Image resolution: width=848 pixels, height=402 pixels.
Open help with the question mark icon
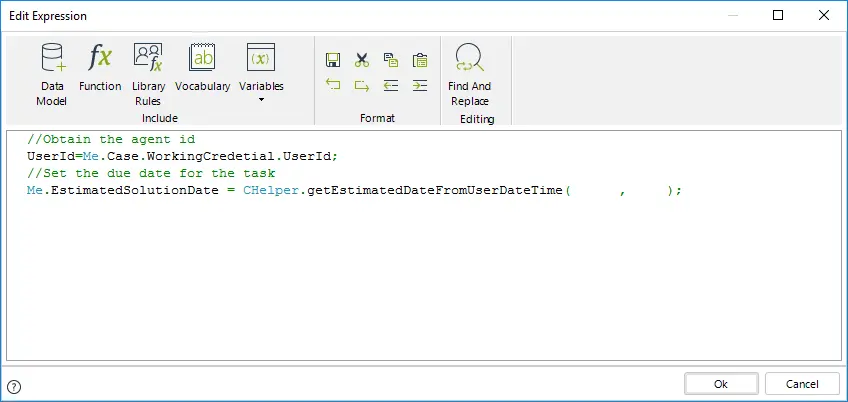click(15, 386)
